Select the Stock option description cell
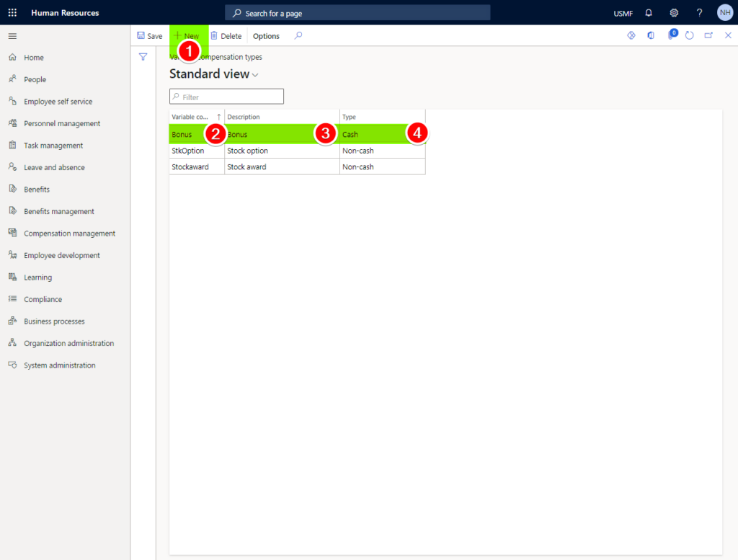This screenshot has height=560, width=738. 282,151
